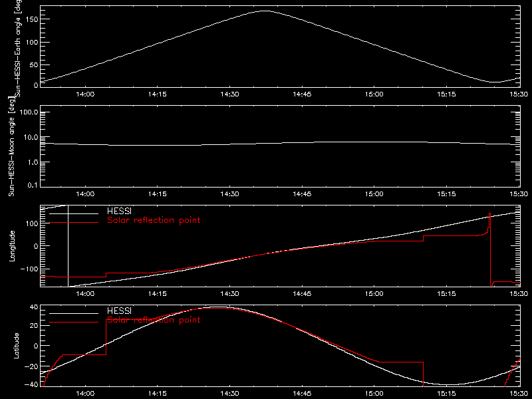Click HESSI legend text in Latitude plot
532x399 pixels.
point(119,311)
